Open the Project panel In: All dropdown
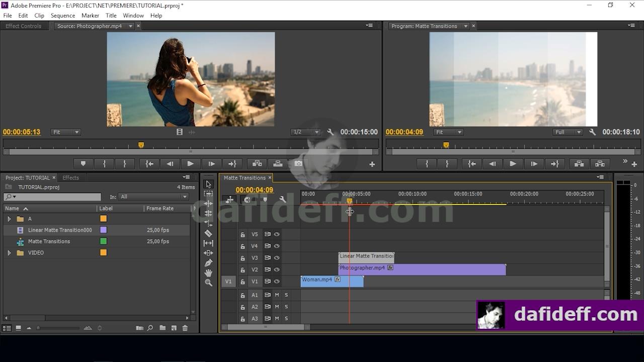This screenshot has width=644, height=362. coord(153,197)
